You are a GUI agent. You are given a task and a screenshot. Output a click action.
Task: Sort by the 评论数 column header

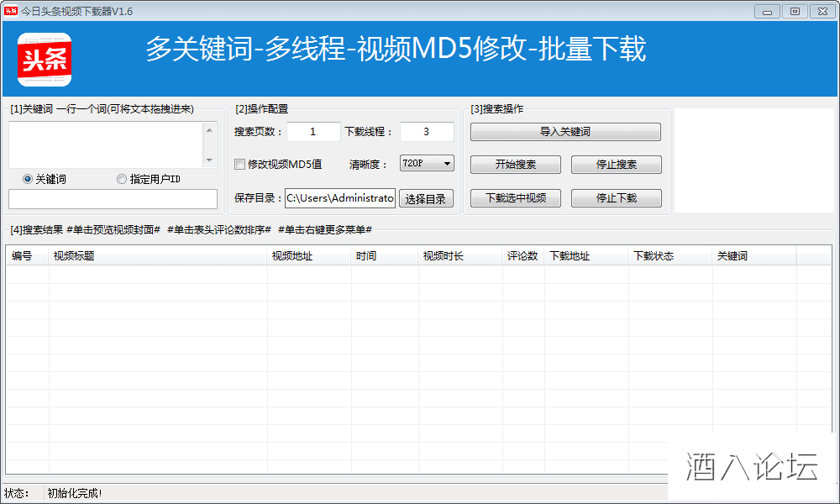522,256
